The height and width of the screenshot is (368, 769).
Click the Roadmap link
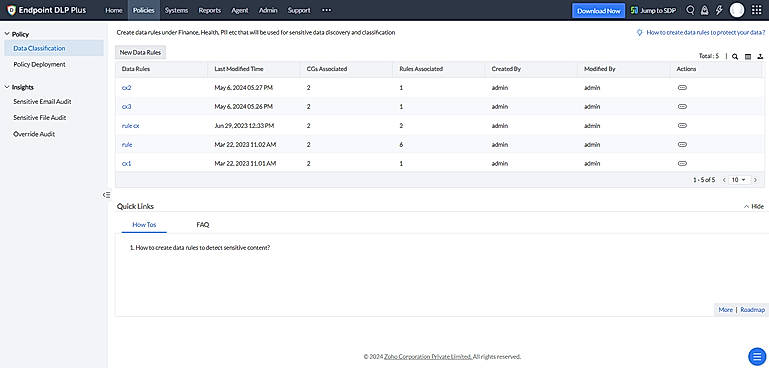click(x=752, y=310)
